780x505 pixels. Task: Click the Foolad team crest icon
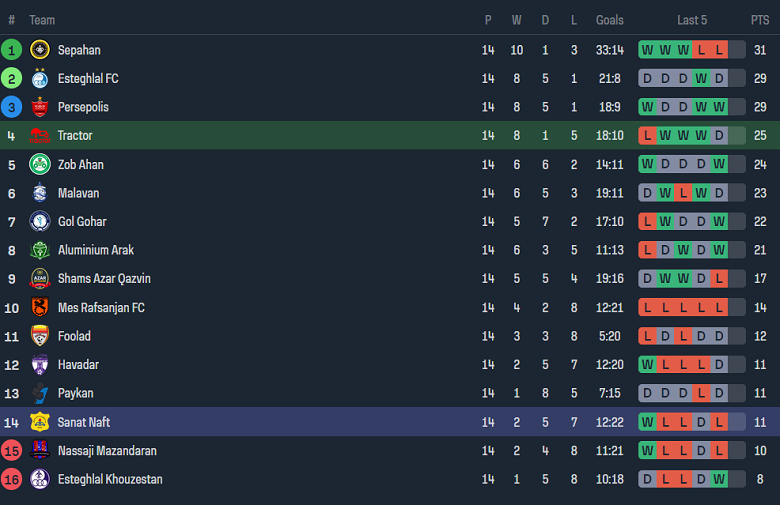(x=40, y=336)
